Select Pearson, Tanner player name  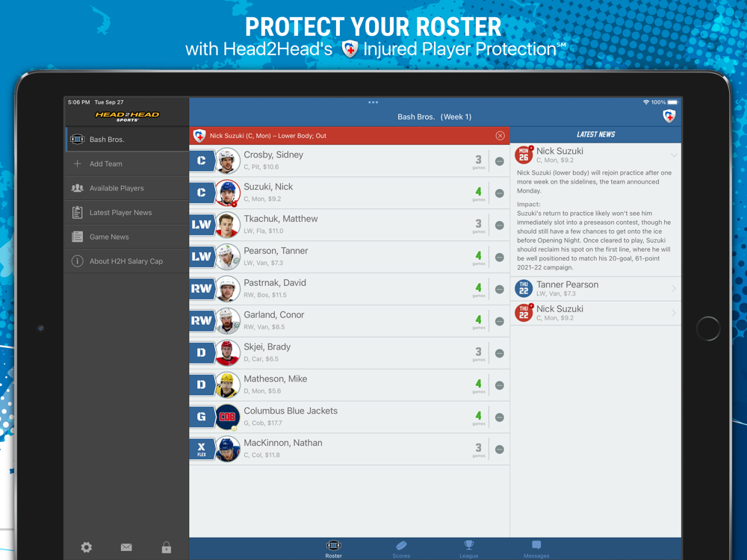(276, 250)
